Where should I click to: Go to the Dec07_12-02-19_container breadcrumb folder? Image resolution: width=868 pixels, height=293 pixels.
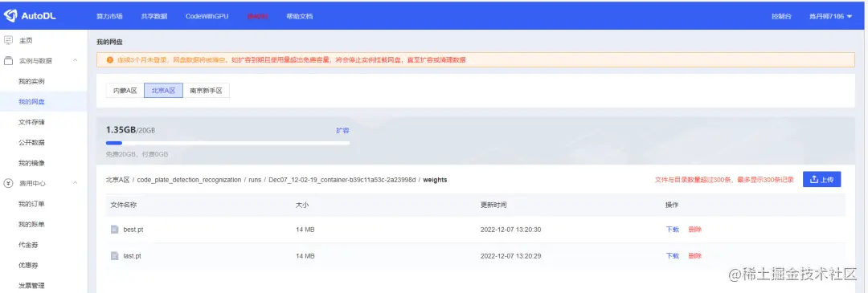342,180
